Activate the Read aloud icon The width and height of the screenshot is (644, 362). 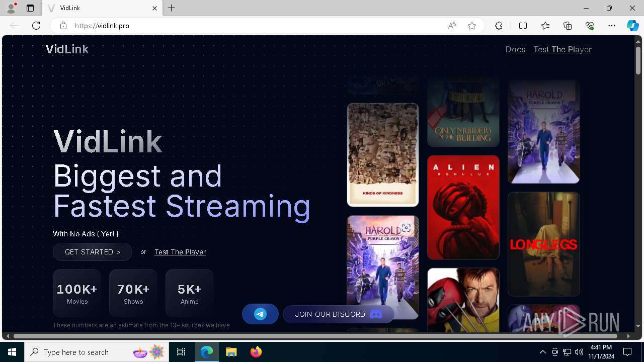click(x=452, y=26)
